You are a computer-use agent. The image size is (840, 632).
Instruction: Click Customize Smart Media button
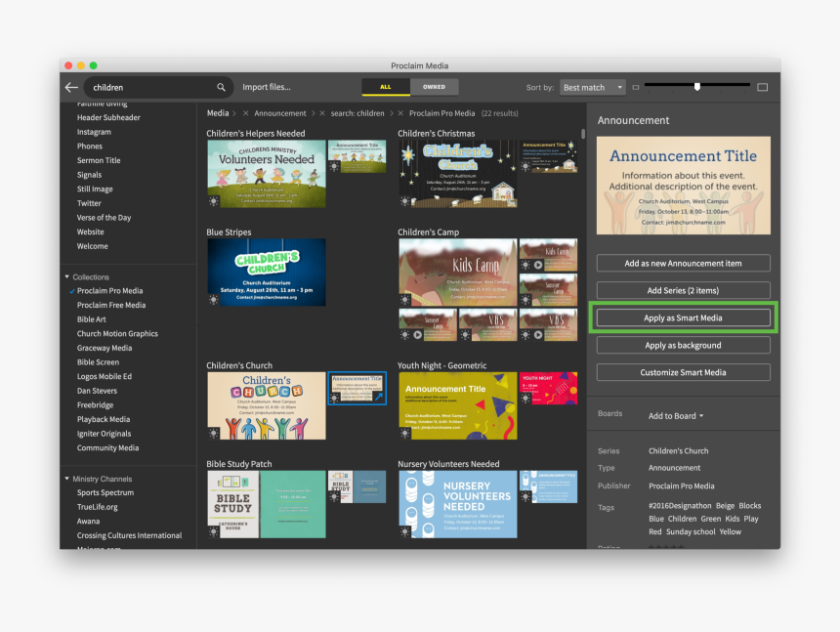684,373
